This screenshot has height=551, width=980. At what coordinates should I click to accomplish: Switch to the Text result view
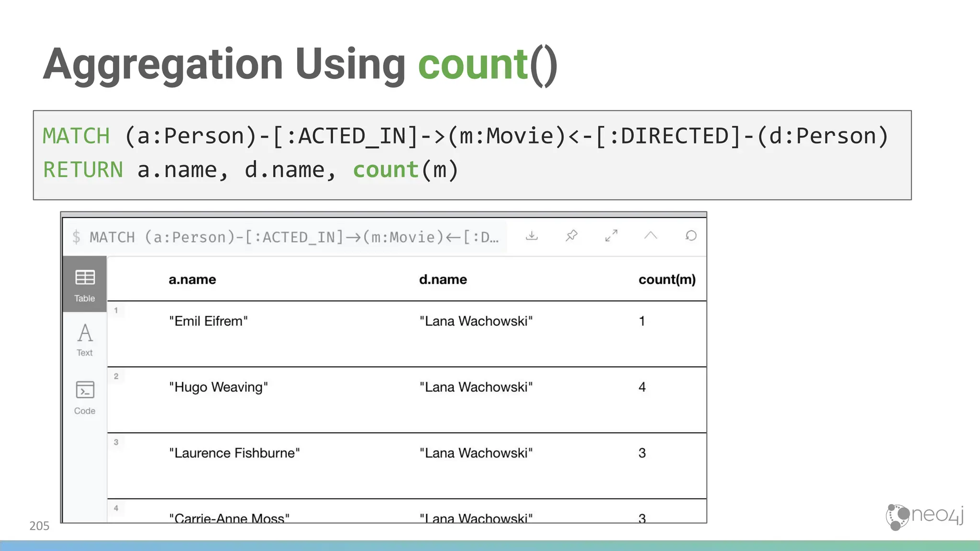pyautogui.click(x=85, y=340)
